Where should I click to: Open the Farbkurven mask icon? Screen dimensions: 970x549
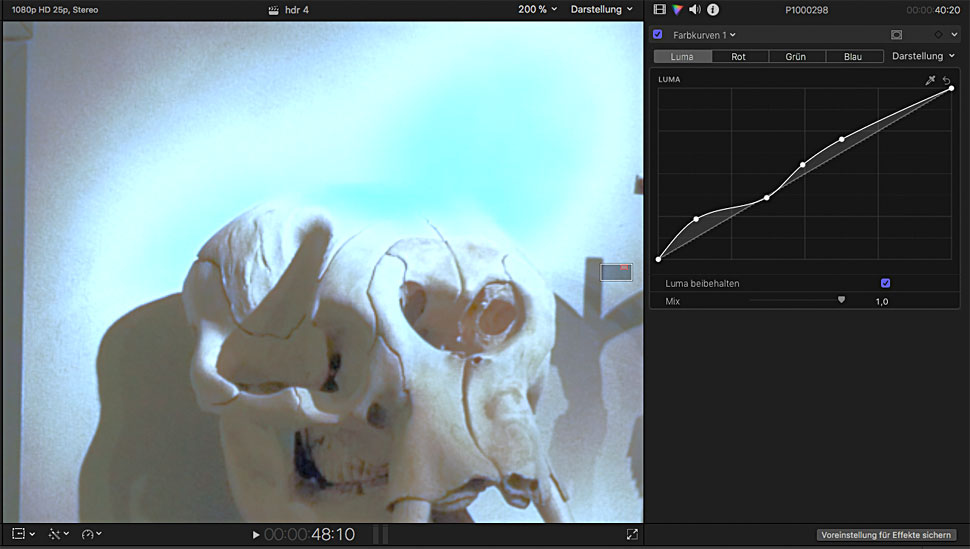896,35
